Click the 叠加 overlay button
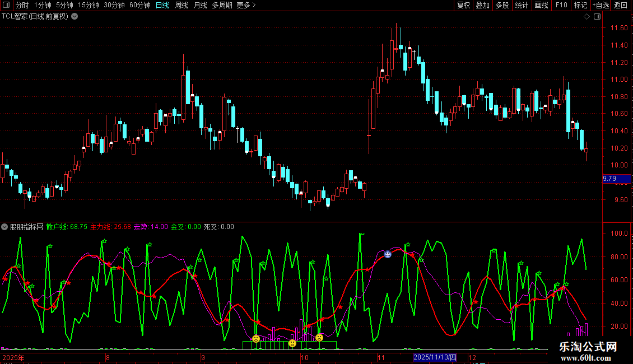Screen dimensions: 633x364 483,5
